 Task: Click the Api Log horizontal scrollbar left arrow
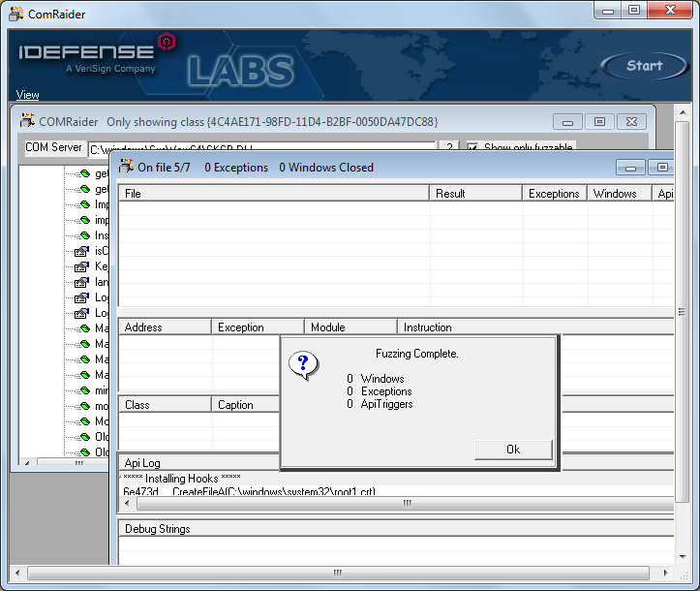[x=128, y=504]
